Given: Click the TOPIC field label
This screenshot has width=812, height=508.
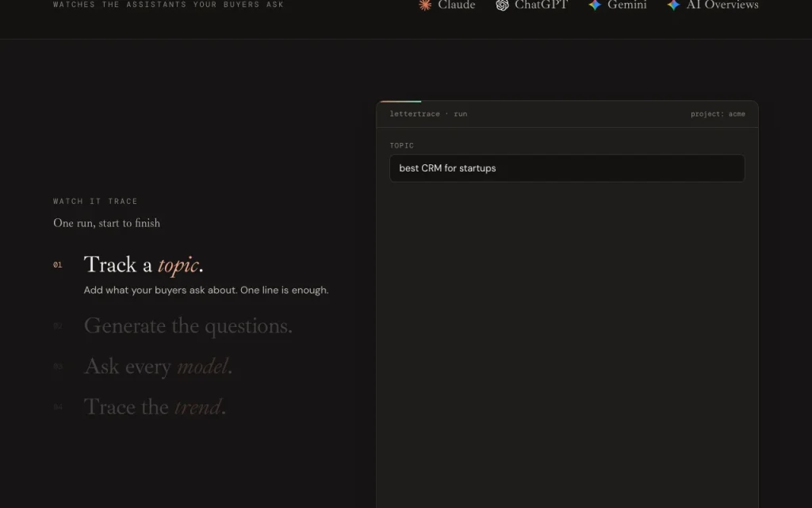Looking at the screenshot, I should click(x=402, y=146).
